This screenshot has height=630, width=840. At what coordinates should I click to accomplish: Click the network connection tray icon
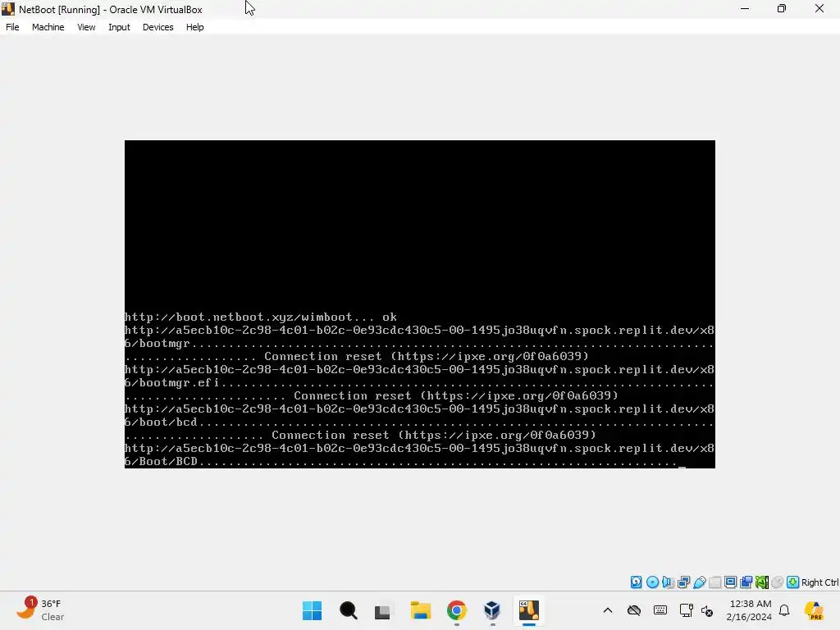(686, 610)
